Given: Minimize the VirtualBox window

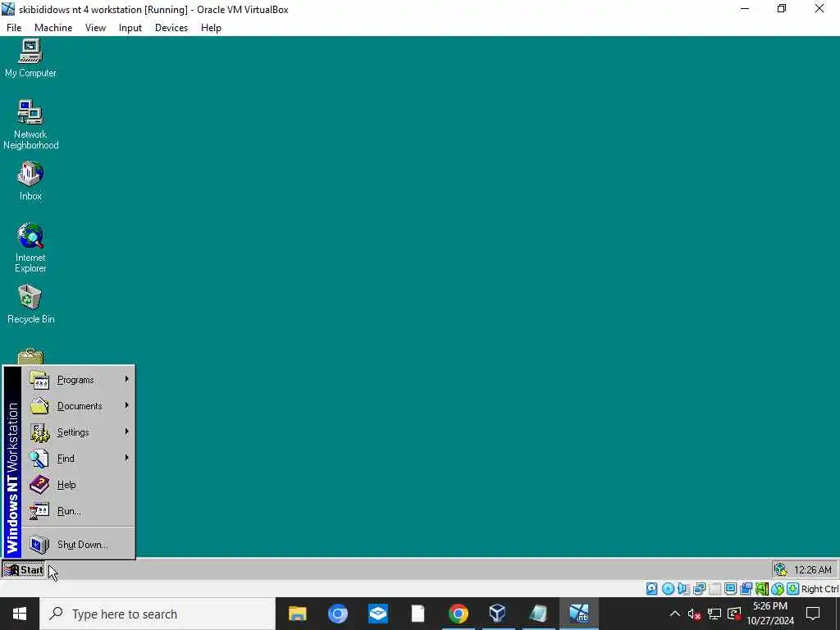Looking at the screenshot, I should coord(745,8).
